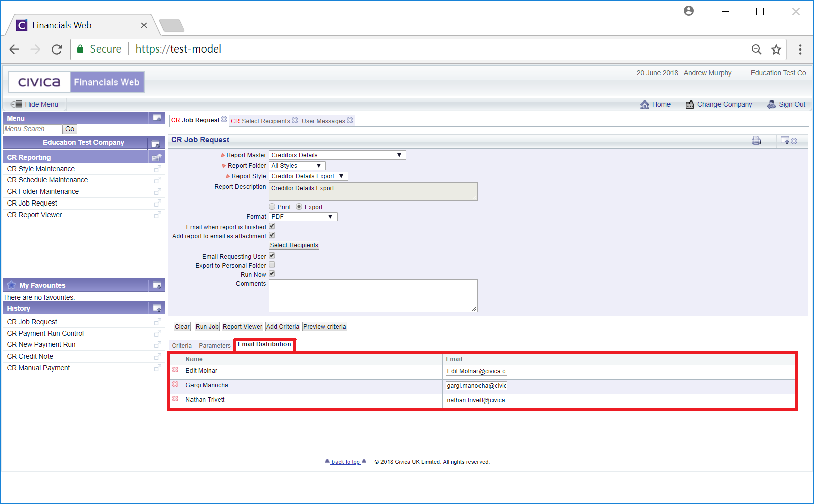This screenshot has height=504, width=814.
Task: Reload the browser page
Action: click(57, 49)
